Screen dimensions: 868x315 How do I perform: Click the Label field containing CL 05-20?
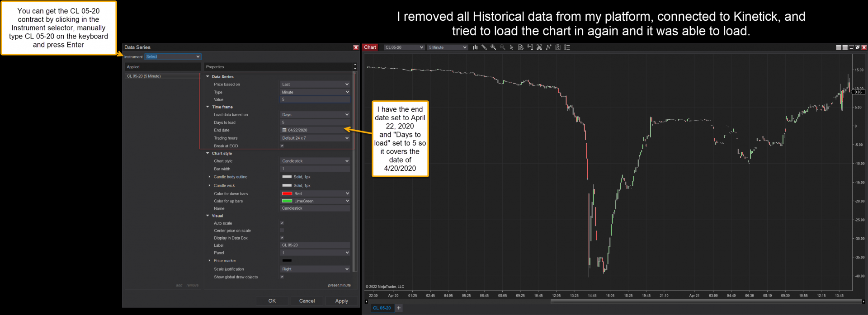[x=315, y=245]
